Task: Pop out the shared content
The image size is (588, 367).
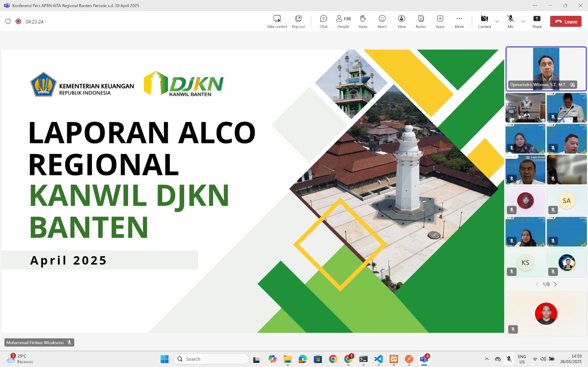Action: click(298, 22)
